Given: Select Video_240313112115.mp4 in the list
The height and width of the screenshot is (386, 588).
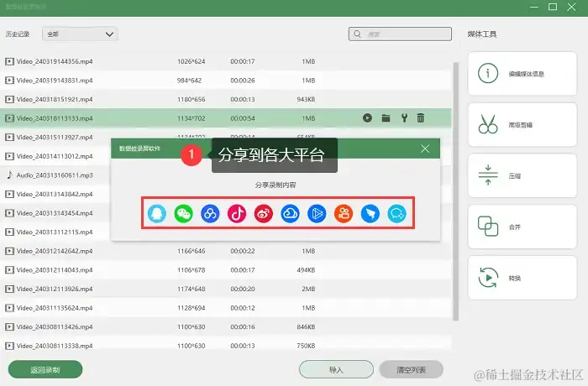Looking at the screenshot, I should click(55, 232).
